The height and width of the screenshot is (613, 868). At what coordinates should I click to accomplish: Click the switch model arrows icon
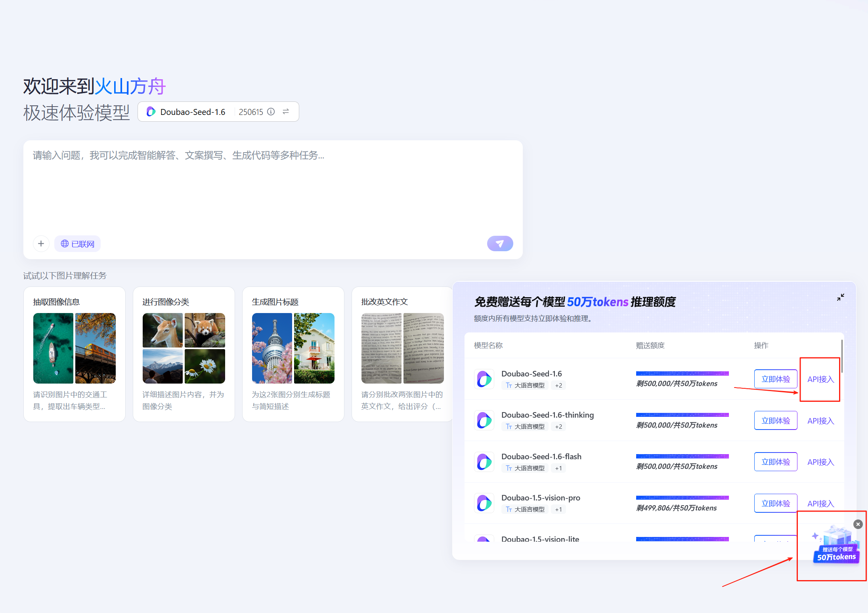point(286,112)
